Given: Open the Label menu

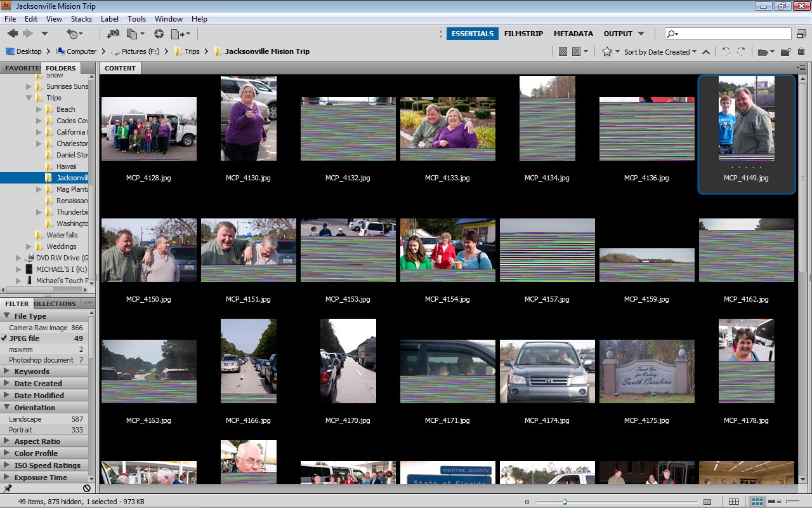Looking at the screenshot, I should tap(109, 19).
